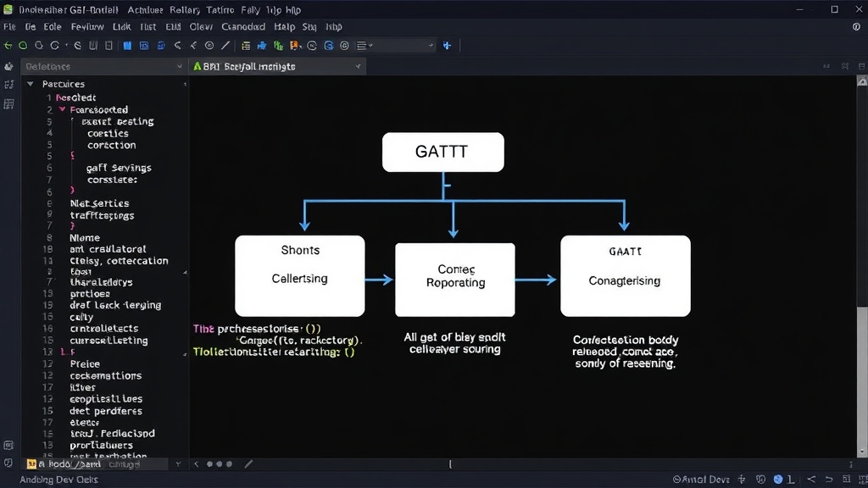Click the diagonal pencil line toolbar icon
The width and height of the screenshot is (868, 488).
pos(225,46)
